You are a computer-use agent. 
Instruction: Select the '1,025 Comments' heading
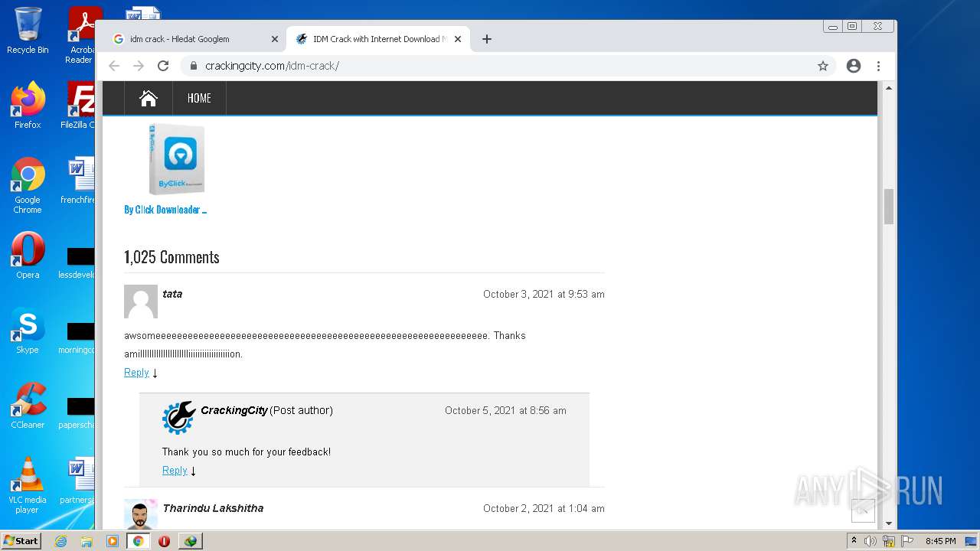click(171, 257)
